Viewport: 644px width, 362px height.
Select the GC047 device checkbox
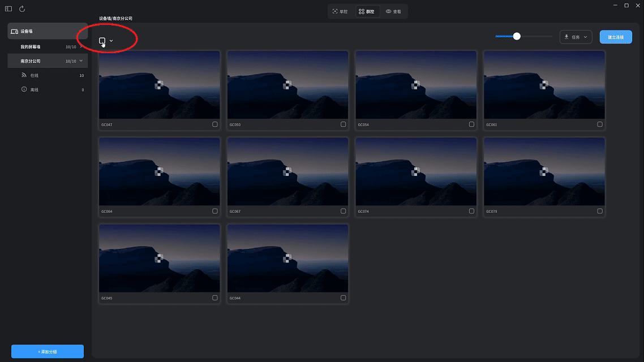click(215, 124)
